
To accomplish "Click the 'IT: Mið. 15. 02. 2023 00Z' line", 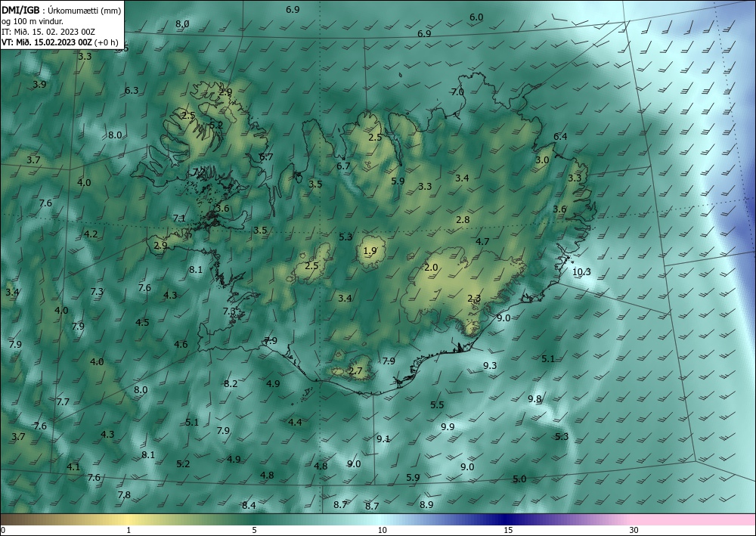I will [x=48, y=32].
